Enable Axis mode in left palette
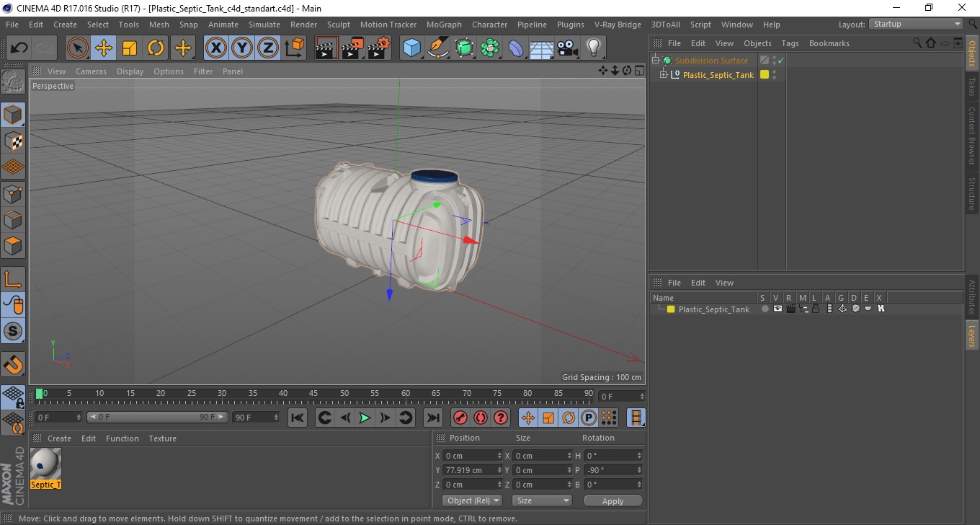Viewport: 980px width, 525px height. 13,279
